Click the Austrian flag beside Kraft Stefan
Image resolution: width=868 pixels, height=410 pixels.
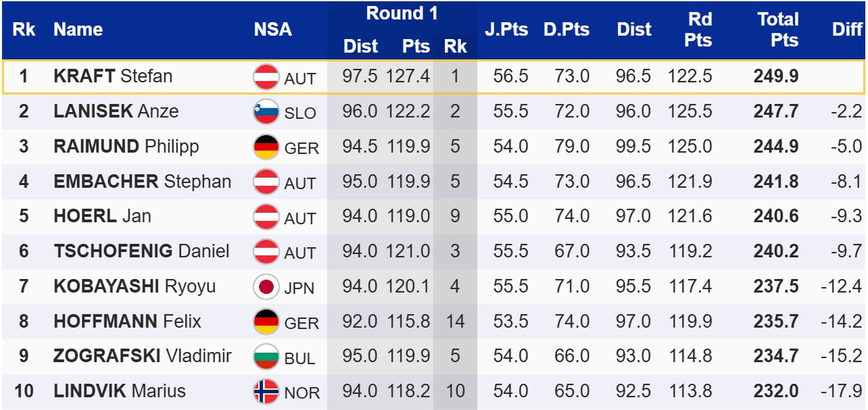click(x=266, y=77)
